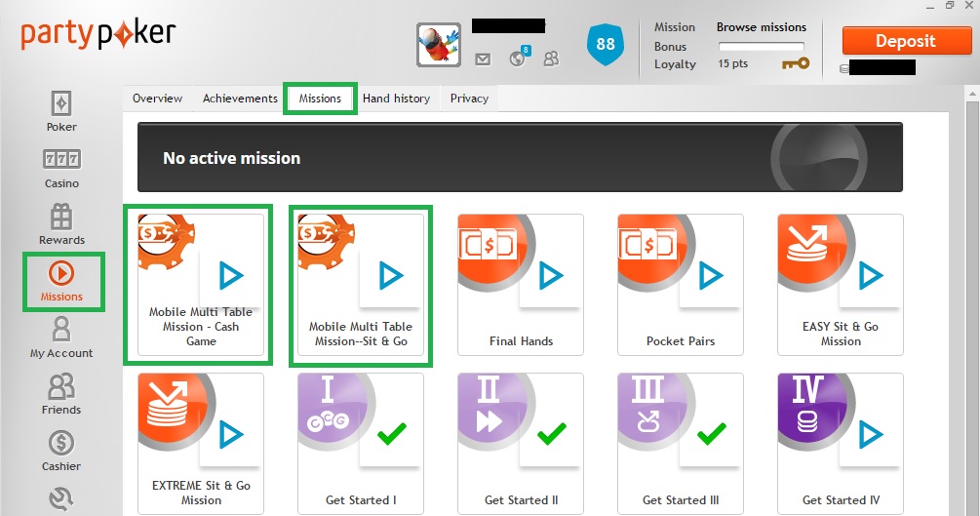Start Mobile Multi Table Mission - Cash Game

[x=231, y=276]
